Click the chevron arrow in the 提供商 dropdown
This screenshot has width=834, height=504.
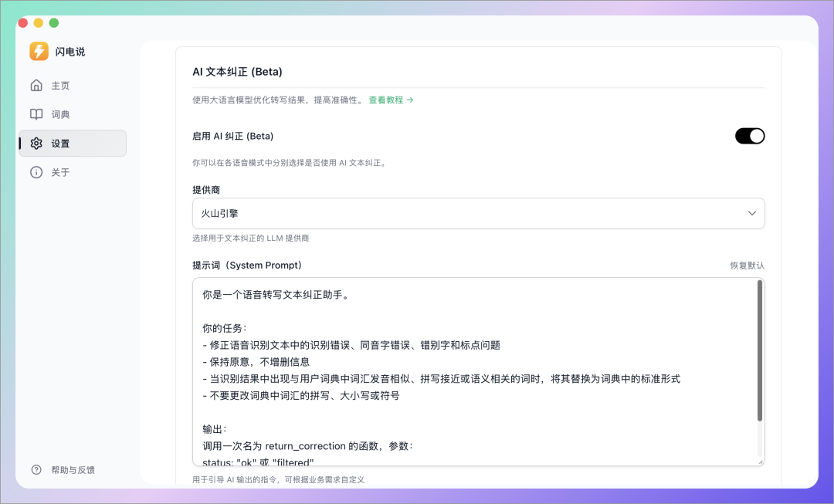tap(751, 213)
